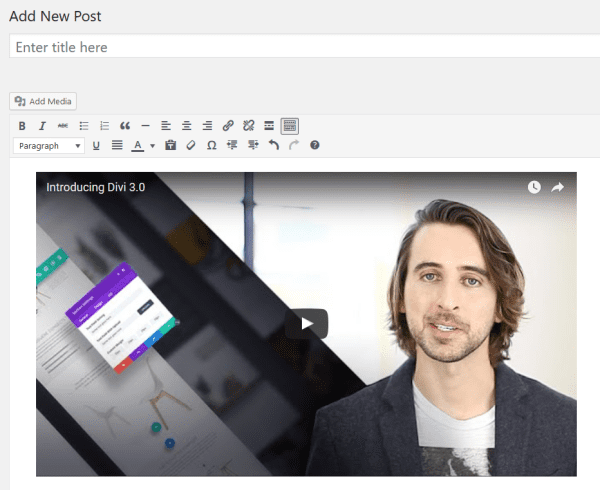The width and height of the screenshot is (600, 490).
Task: Click the remove link icon
Action: (x=248, y=126)
